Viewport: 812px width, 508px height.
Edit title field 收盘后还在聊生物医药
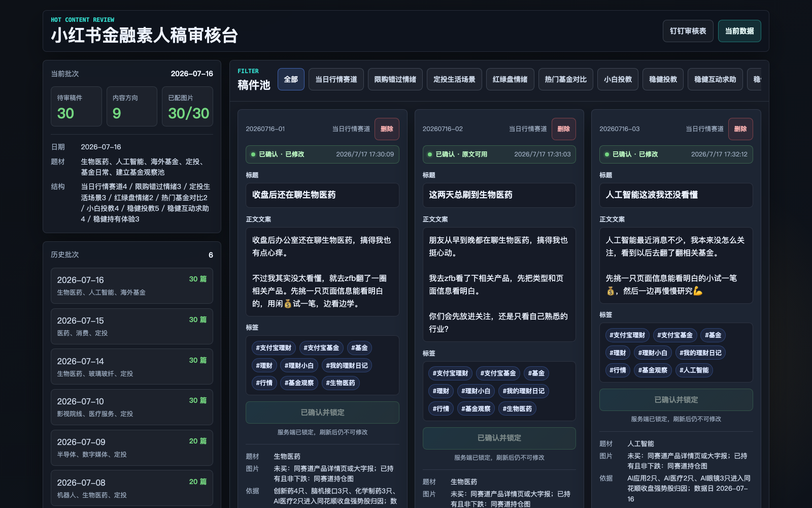(x=322, y=195)
